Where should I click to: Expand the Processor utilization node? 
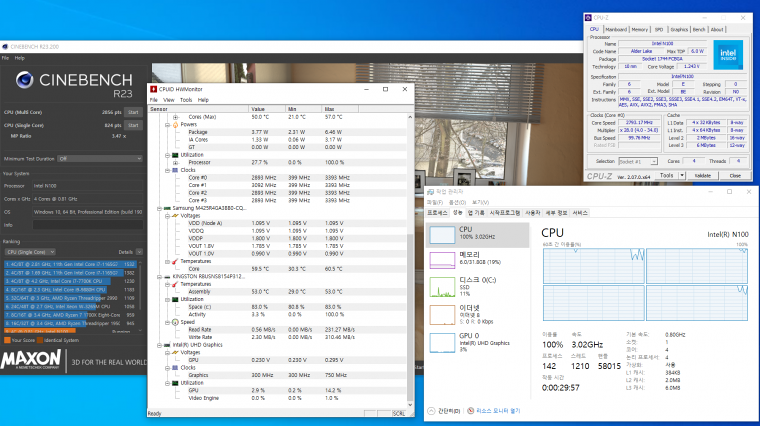pyautogui.click(x=175, y=162)
